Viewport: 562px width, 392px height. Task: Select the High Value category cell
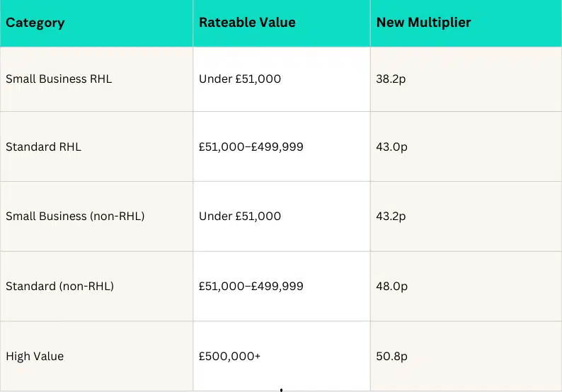pyautogui.click(x=35, y=357)
